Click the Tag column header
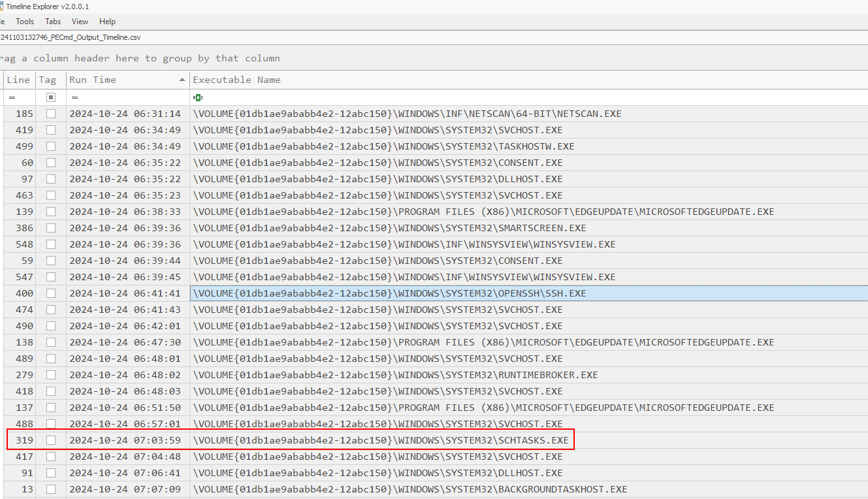Viewport: 868px width, 499px height. [x=48, y=80]
